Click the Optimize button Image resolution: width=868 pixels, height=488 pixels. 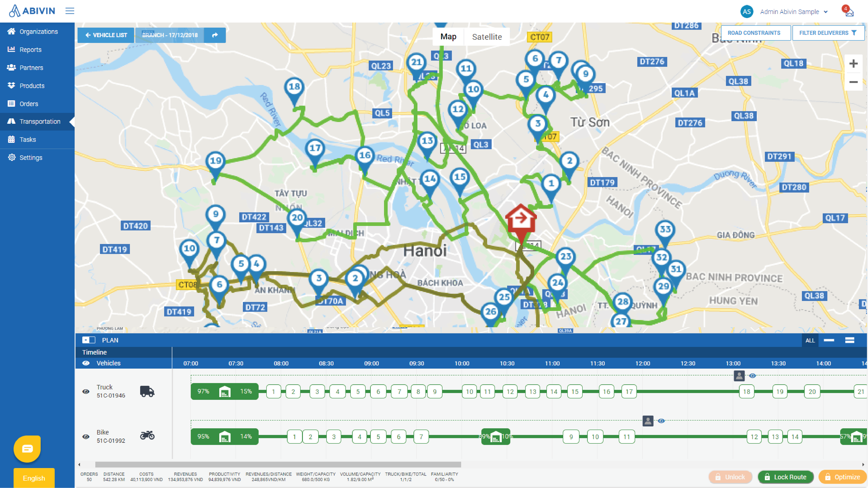(842, 477)
